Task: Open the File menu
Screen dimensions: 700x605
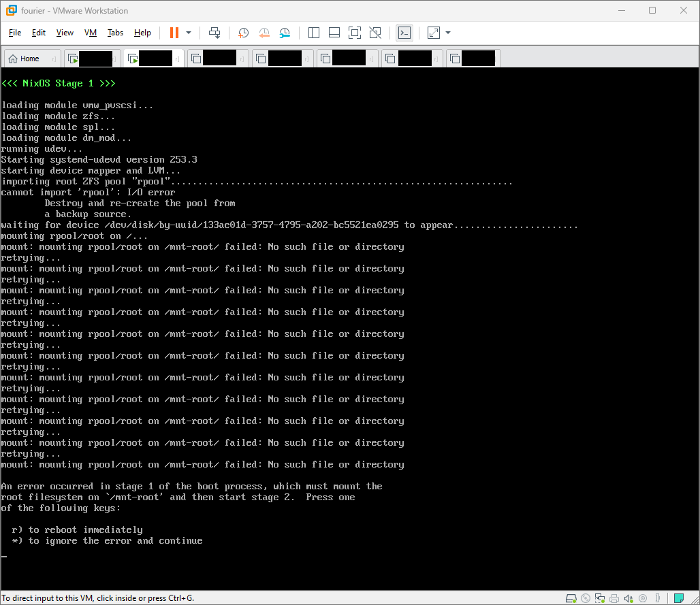Action: tap(15, 33)
